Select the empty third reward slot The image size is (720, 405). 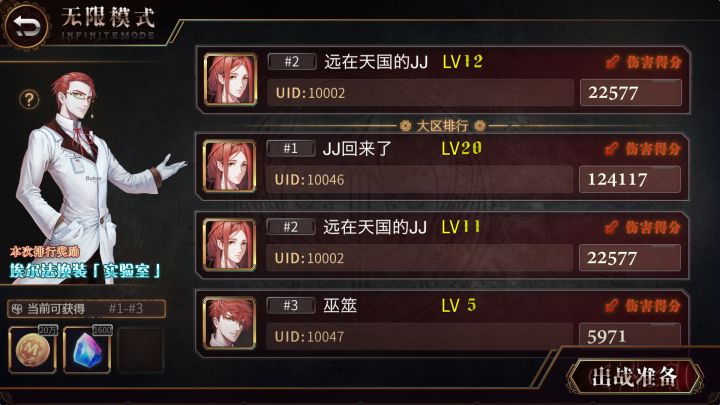point(141,350)
